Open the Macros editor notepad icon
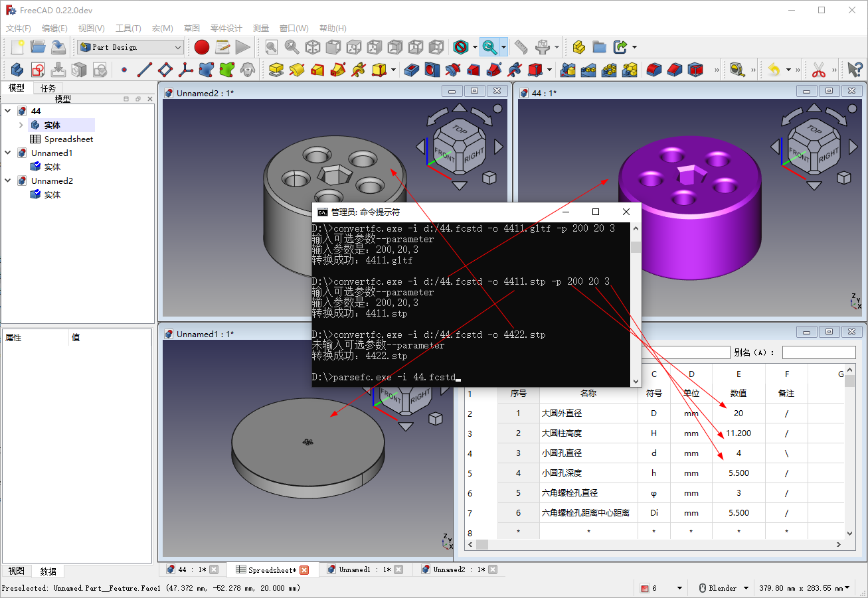868x598 pixels. coord(222,46)
